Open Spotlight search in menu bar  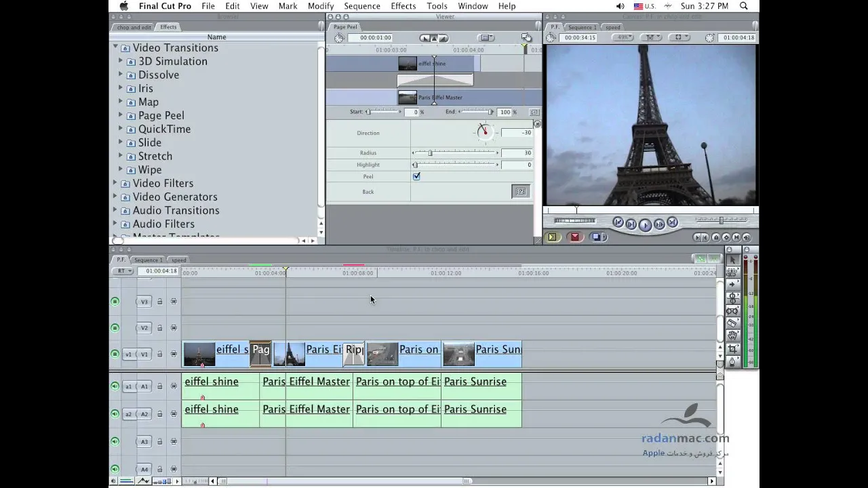(744, 6)
